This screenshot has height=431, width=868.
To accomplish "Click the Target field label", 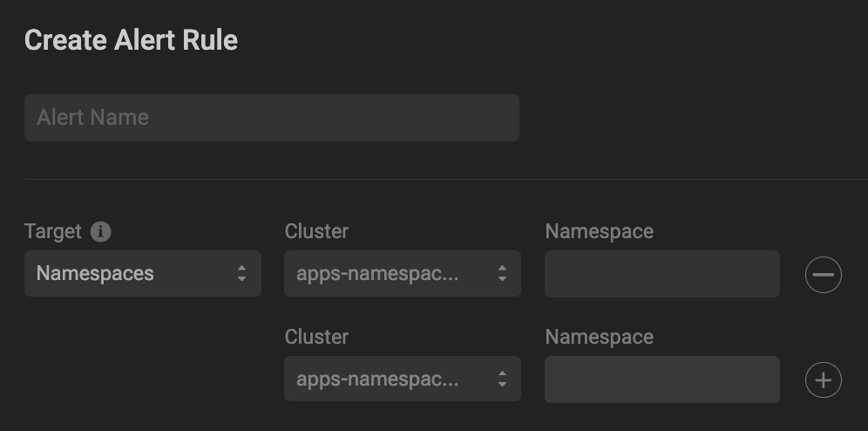I will point(52,231).
